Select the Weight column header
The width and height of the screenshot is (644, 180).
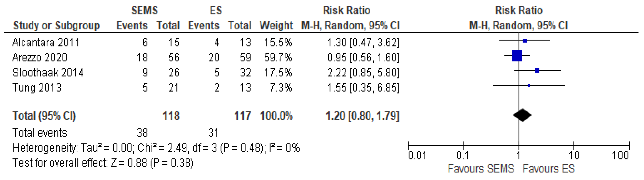point(276,25)
